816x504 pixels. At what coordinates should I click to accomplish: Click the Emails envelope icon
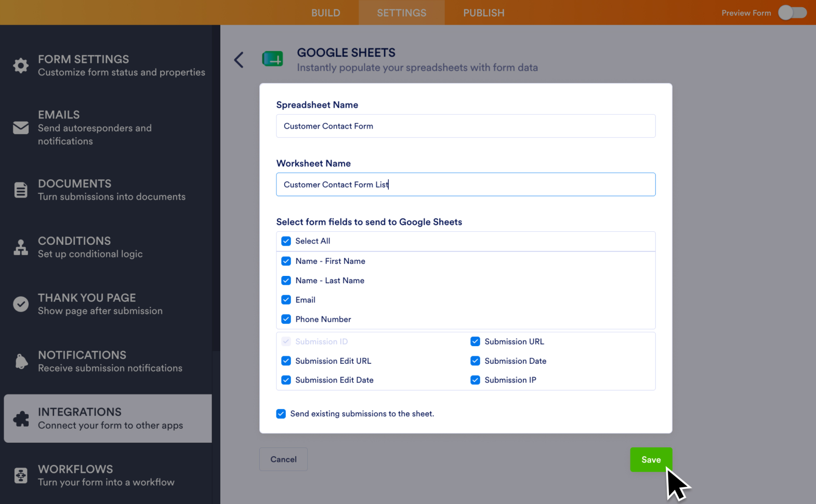tap(21, 127)
